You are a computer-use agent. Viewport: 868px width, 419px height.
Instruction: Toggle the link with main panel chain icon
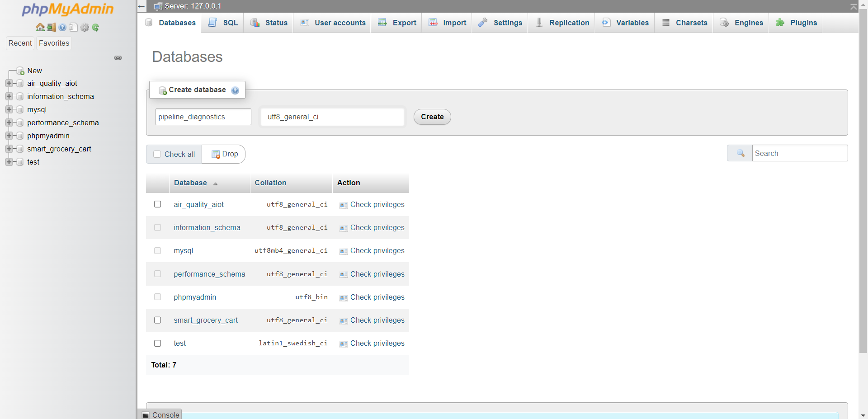click(x=118, y=58)
